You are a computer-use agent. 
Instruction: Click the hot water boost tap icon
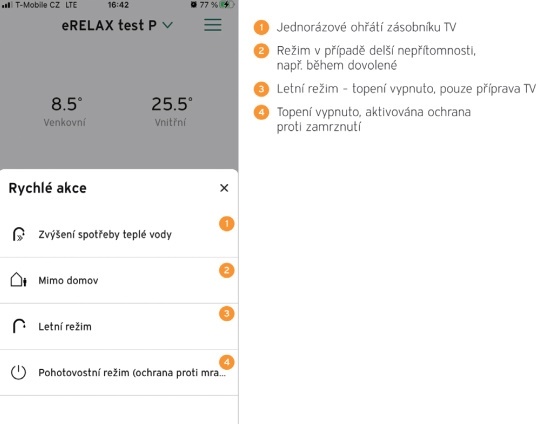[19, 234]
